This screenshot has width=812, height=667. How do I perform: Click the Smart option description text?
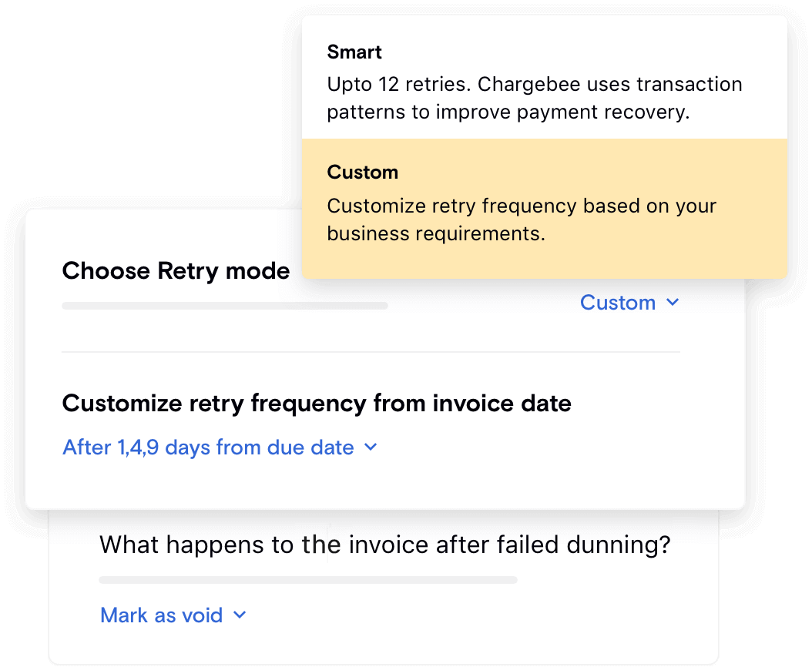[534, 98]
